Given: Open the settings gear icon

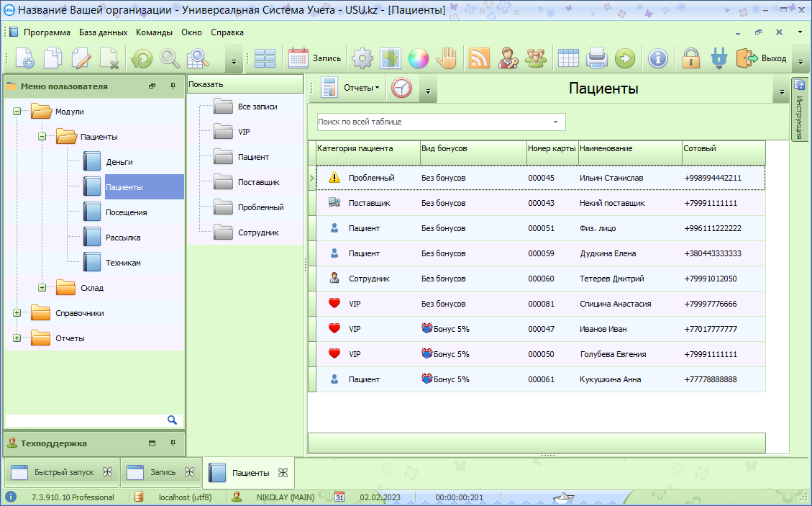Looking at the screenshot, I should pyautogui.click(x=363, y=58).
